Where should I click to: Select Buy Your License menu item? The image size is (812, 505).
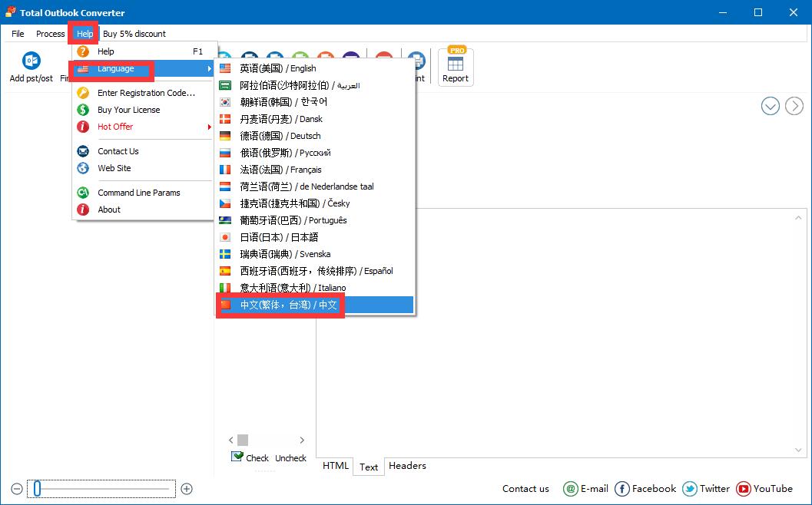144,110
